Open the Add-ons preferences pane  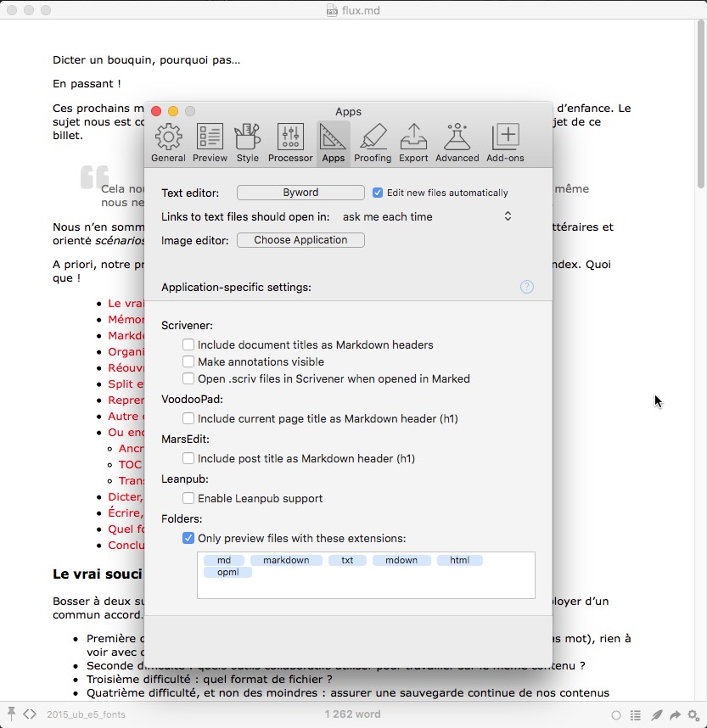point(505,143)
